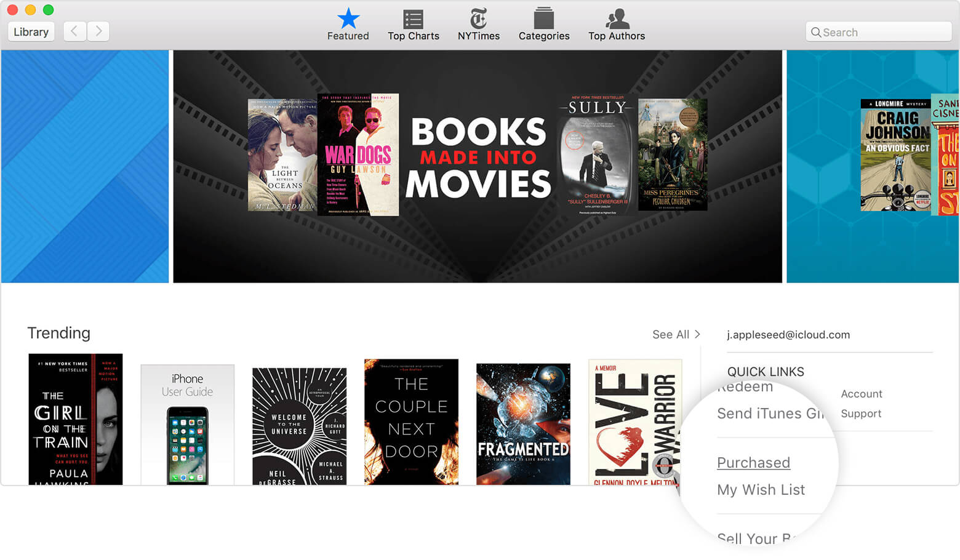960x560 pixels.
Task: Open the Love Warrior book cover
Action: (635, 422)
